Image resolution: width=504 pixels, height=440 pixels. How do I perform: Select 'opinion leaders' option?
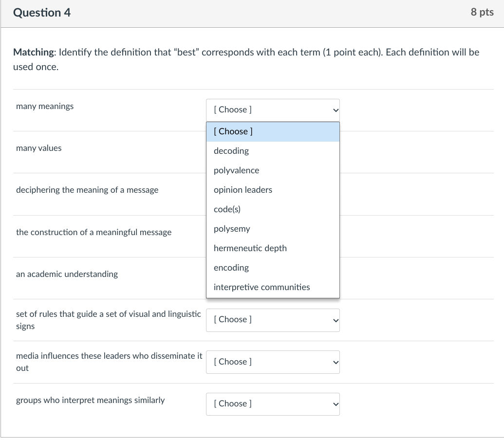(243, 190)
